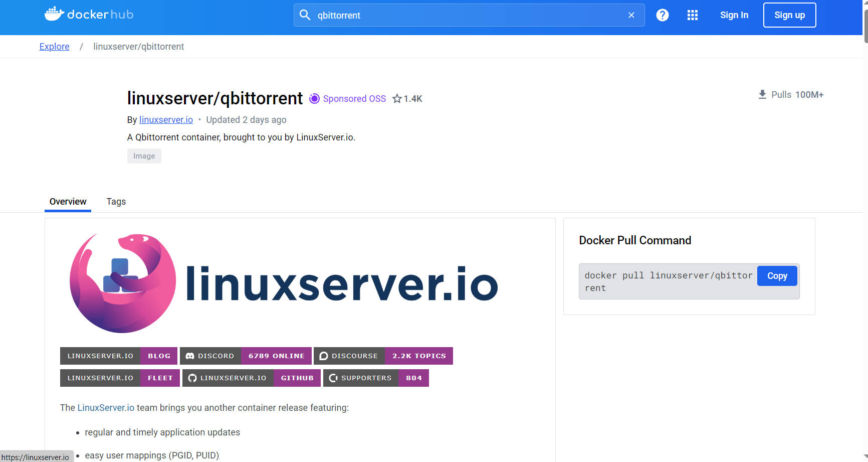Screen dimensions: 868x462
Task: Click the Sign In link
Action: pos(734,15)
